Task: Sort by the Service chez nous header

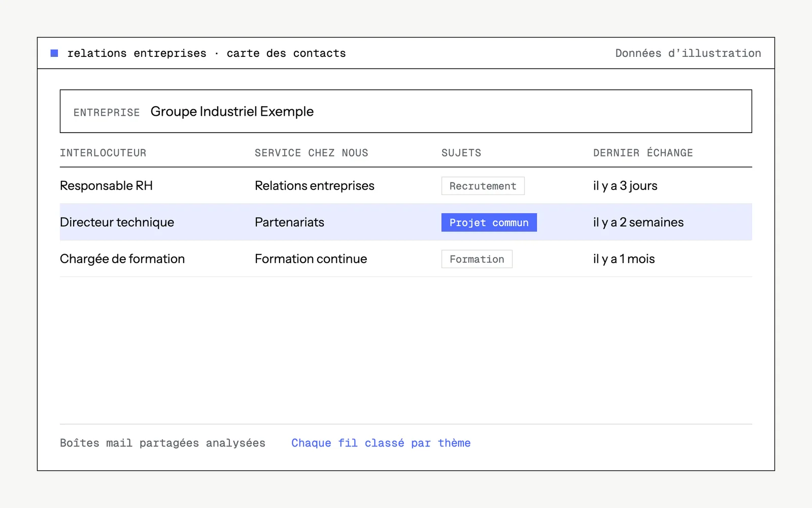Action: (311, 153)
